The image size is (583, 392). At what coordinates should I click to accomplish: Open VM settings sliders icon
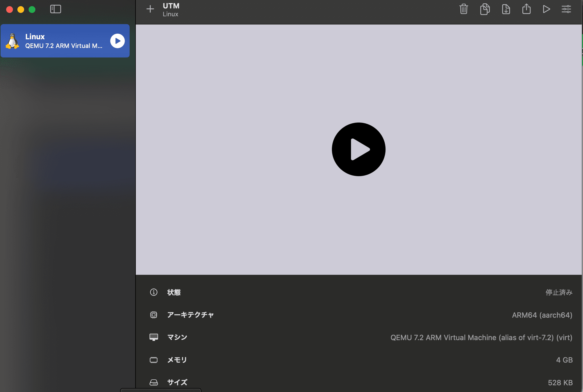click(566, 9)
